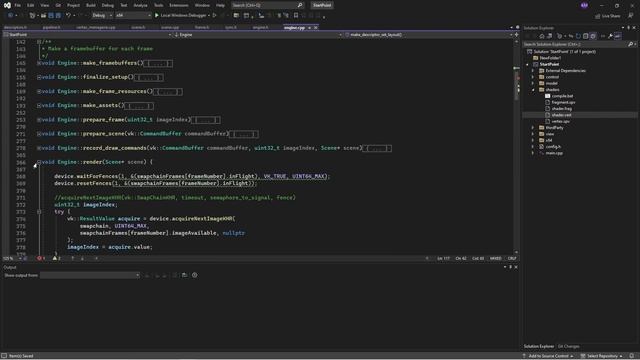Switch to the Git Changes tab
This screenshot has width=640, height=360.
pyautogui.click(x=569, y=347)
